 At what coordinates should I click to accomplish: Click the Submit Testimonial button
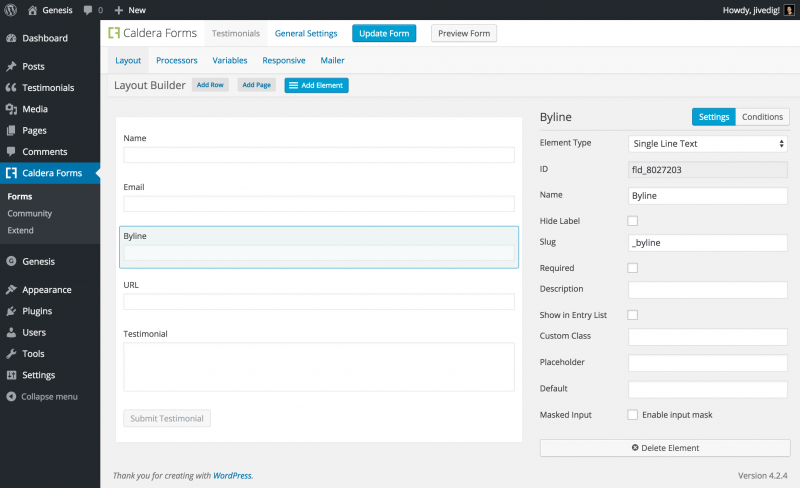[x=167, y=418]
